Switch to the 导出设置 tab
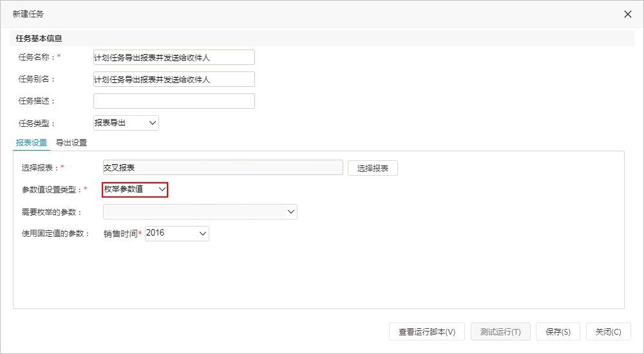 pyautogui.click(x=71, y=142)
